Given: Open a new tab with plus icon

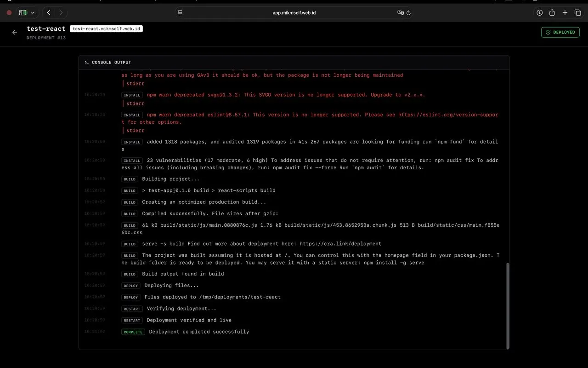Looking at the screenshot, I should click(x=565, y=13).
